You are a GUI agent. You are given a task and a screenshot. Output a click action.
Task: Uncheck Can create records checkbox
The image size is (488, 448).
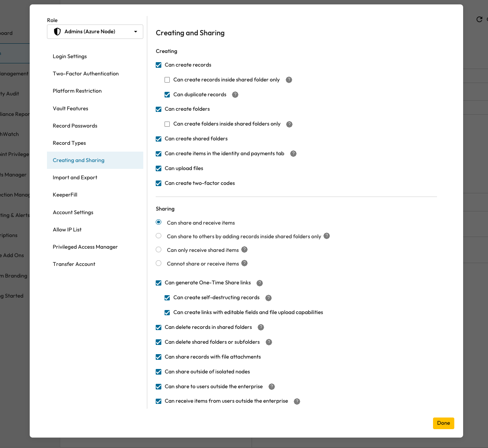pos(159,65)
